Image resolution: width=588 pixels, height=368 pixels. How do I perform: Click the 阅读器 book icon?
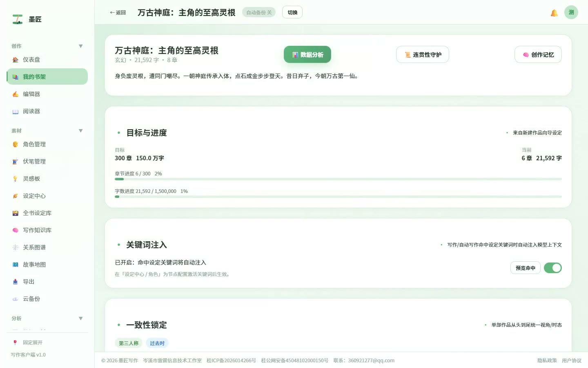click(x=15, y=111)
